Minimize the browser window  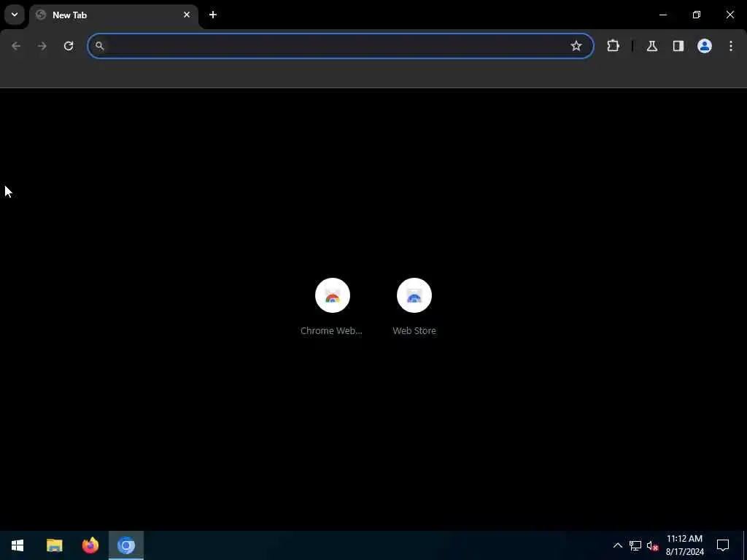tap(663, 15)
